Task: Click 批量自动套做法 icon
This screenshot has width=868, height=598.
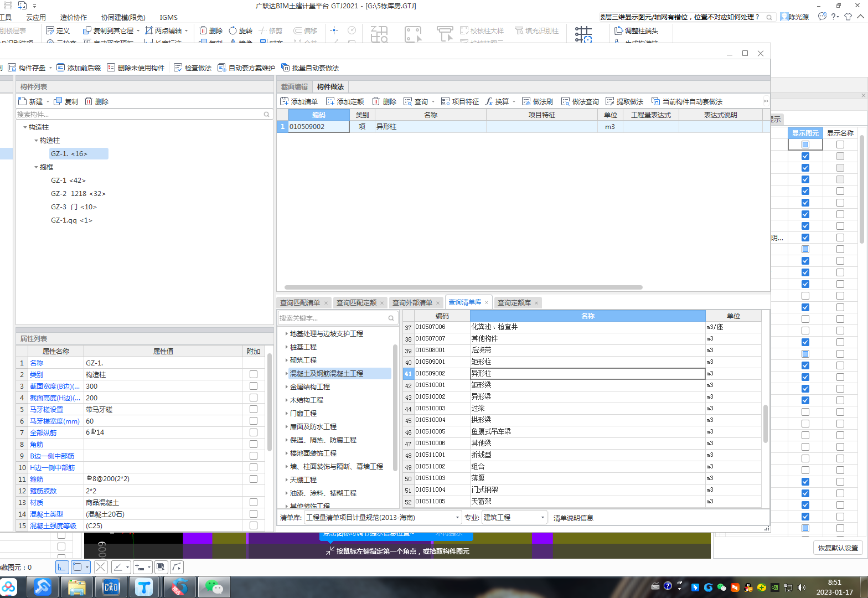Action: tap(286, 68)
